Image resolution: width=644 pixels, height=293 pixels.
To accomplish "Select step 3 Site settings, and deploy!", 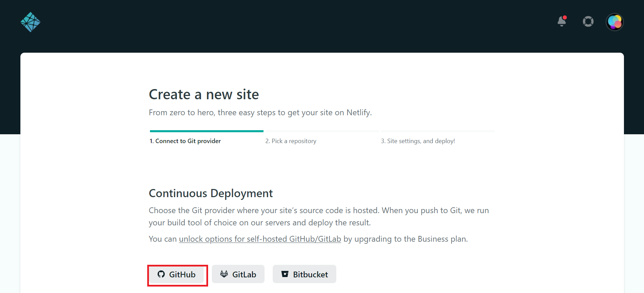I will (x=418, y=141).
